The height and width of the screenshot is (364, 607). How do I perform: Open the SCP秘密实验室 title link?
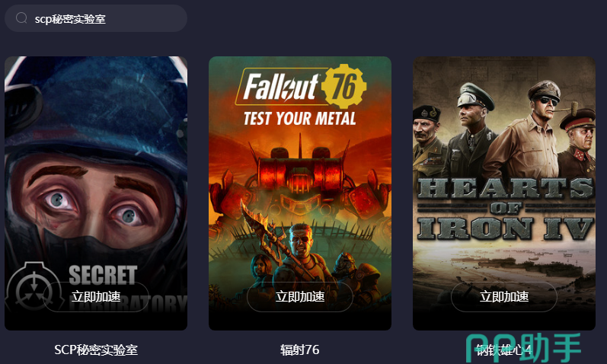click(96, 350)
